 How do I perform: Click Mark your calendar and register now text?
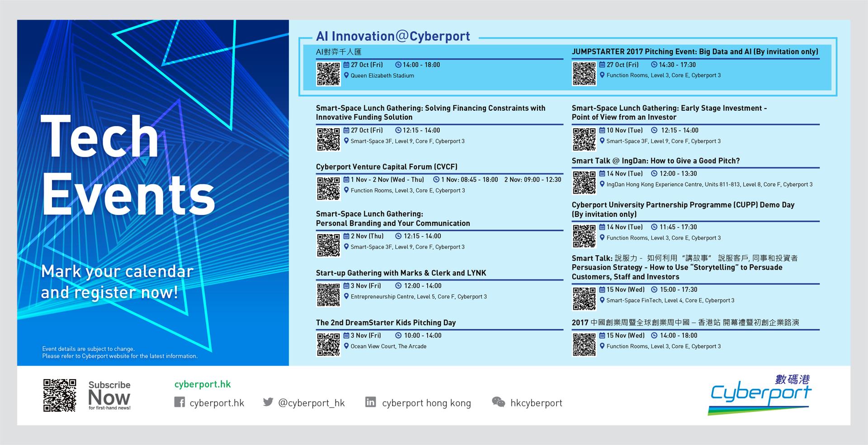[x=117, y=281]
